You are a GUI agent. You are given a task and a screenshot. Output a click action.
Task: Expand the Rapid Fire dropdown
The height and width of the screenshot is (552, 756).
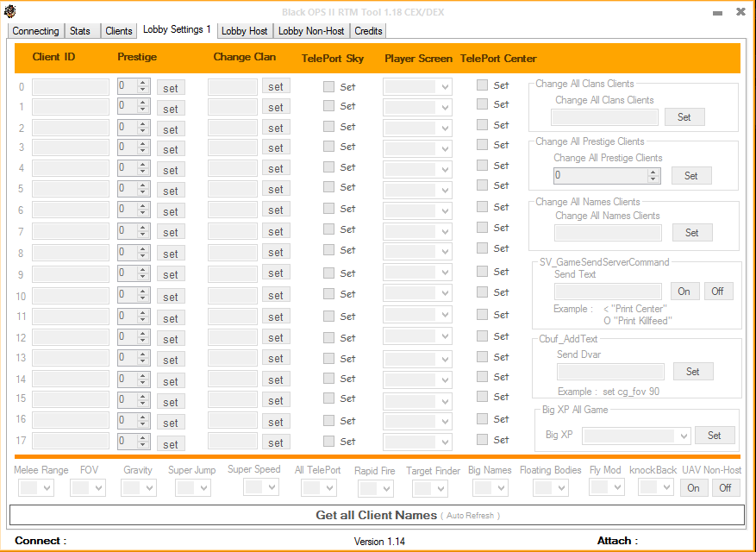pyautogui.click(x=376, y=489)
